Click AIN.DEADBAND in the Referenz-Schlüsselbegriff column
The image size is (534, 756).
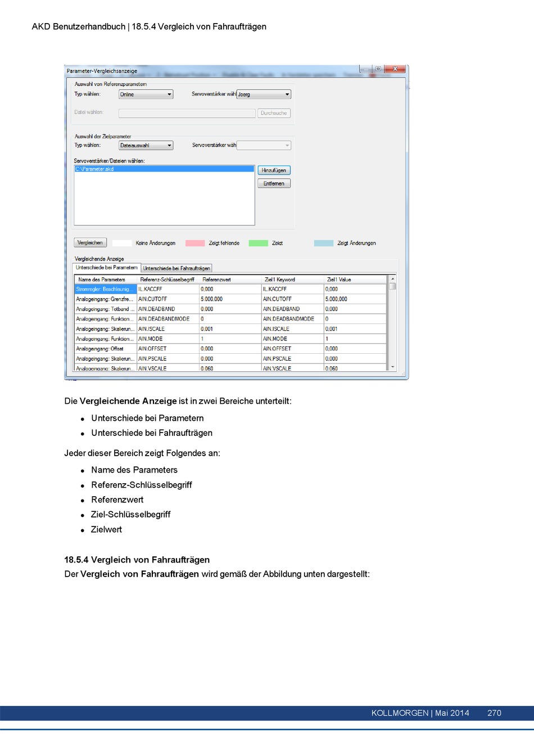tap(168, 309)
